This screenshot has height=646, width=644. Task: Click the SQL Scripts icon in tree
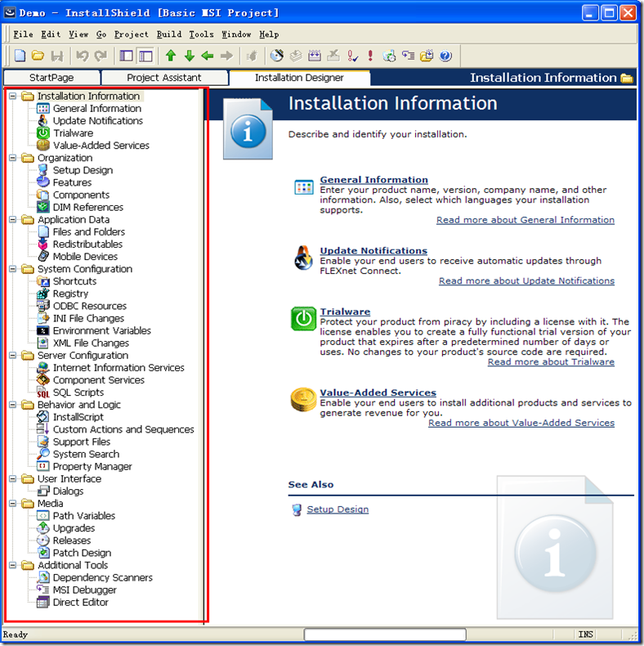[x=42, y=393]
